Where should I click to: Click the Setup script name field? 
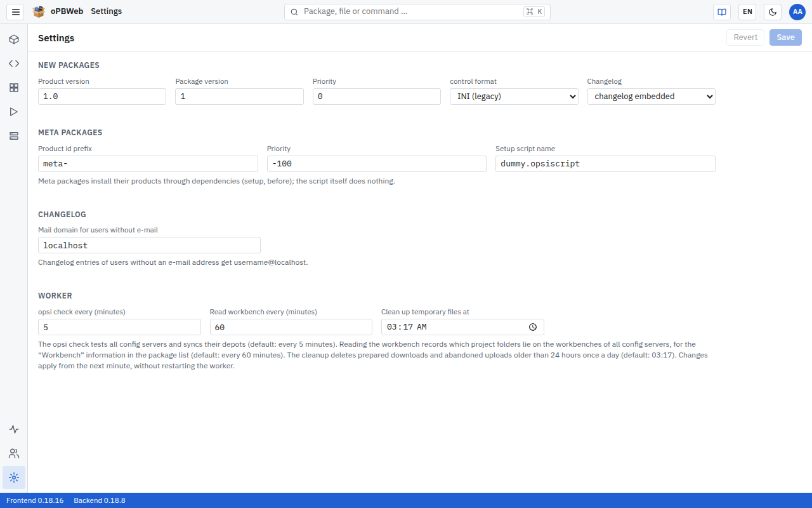(x=605, y=164)
